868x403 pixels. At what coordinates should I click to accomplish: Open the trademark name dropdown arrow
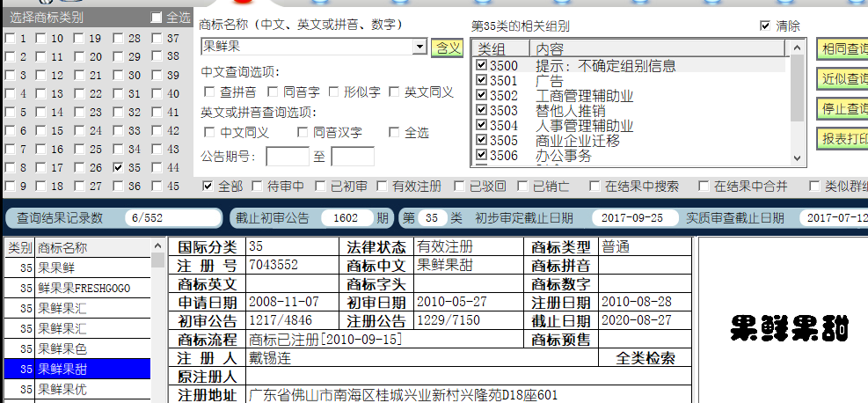click(x=420, y=47)
